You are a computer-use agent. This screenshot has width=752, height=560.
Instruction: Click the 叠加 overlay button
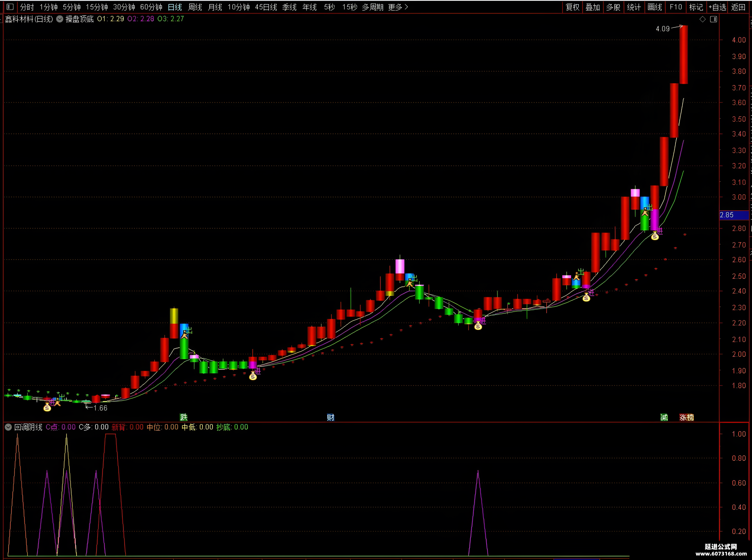click(x=593, y=7)
